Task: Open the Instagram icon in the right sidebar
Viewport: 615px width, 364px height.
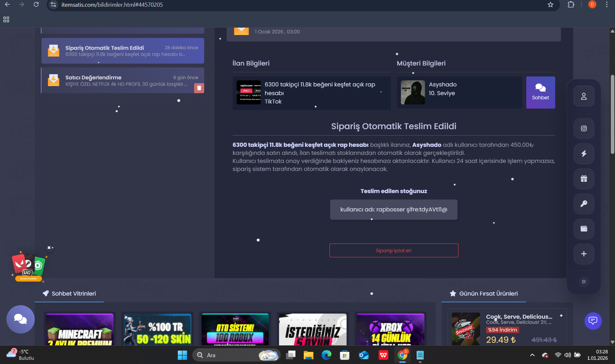Action: click(584, 129)
